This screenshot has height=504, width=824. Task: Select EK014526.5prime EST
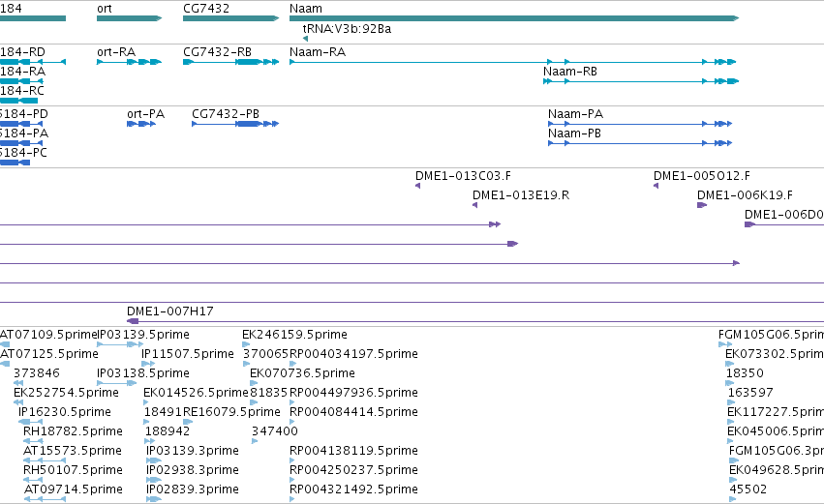tap(196, 393)
